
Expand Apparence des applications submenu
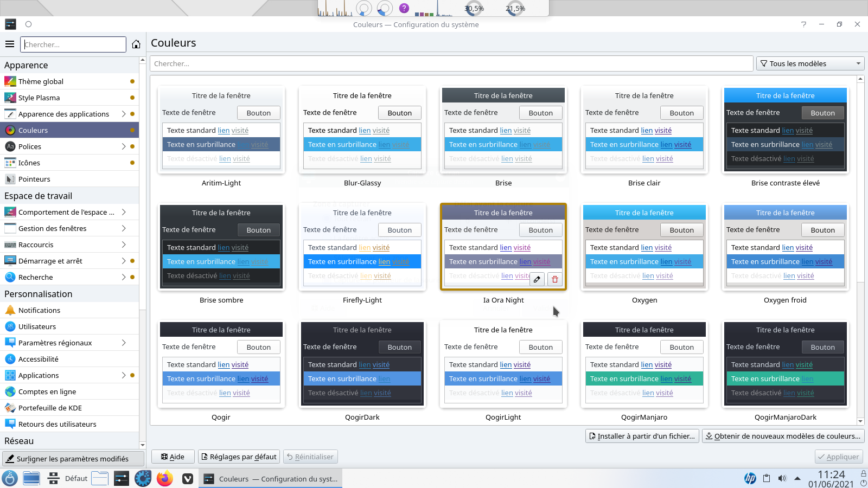coord(124,114)
